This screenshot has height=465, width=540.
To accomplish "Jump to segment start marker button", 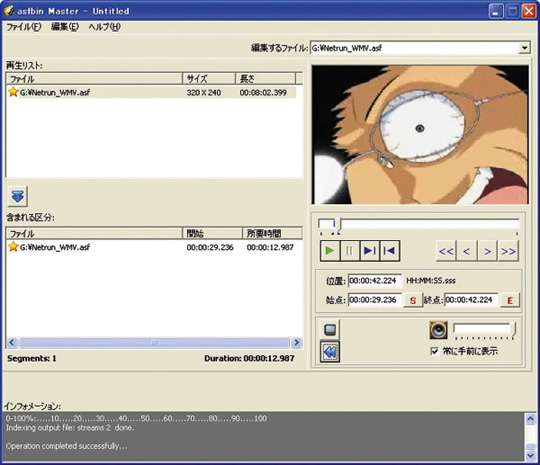I will pyautogui.click(x=390, y=251).
